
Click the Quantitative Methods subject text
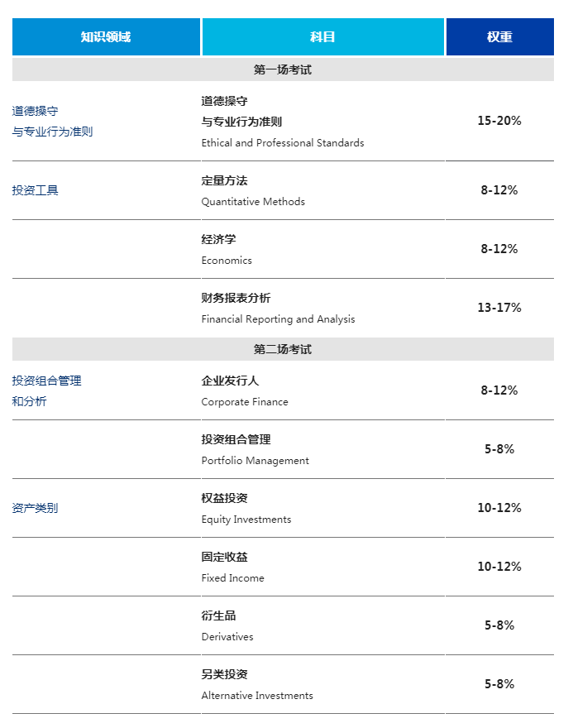[253, 202]
